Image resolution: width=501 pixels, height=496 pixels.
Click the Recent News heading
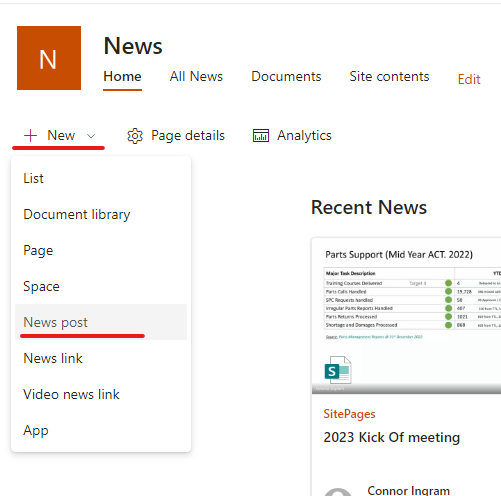(369, 207)
